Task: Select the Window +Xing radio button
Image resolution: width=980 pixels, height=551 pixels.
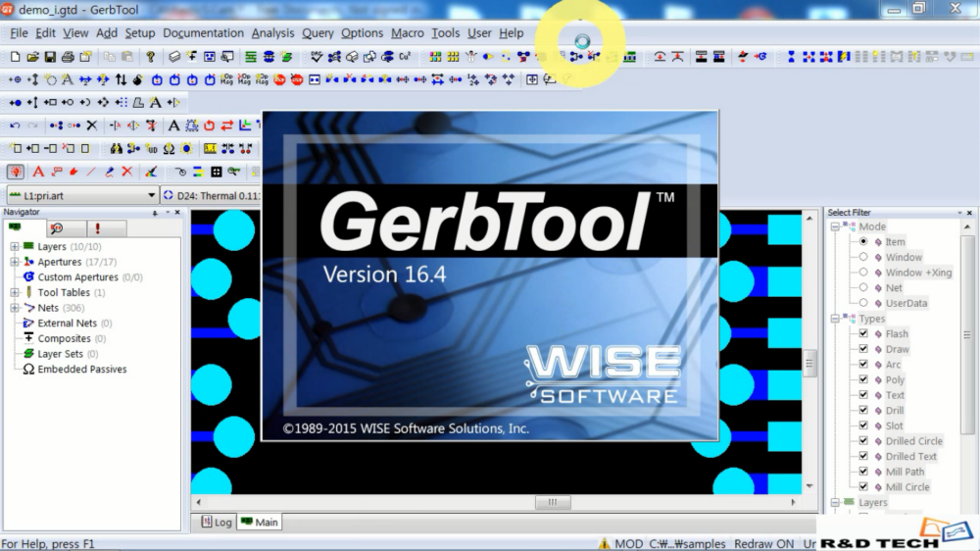Action: [x=863, y=272]
